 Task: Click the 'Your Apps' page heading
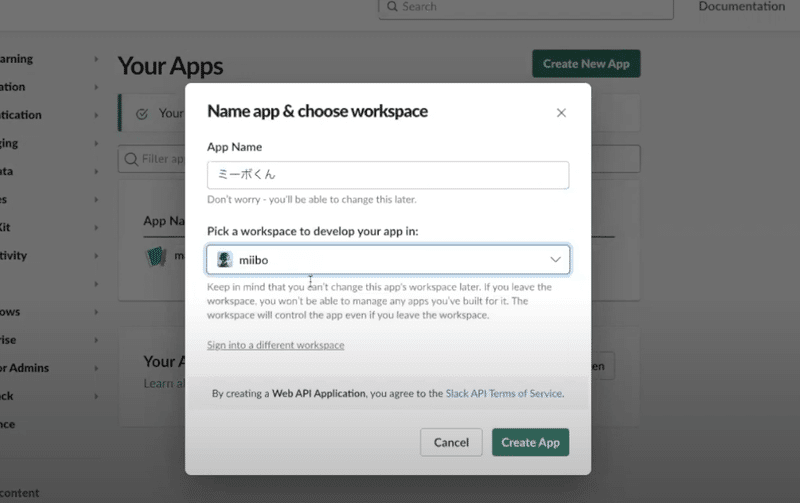point(170,66)
